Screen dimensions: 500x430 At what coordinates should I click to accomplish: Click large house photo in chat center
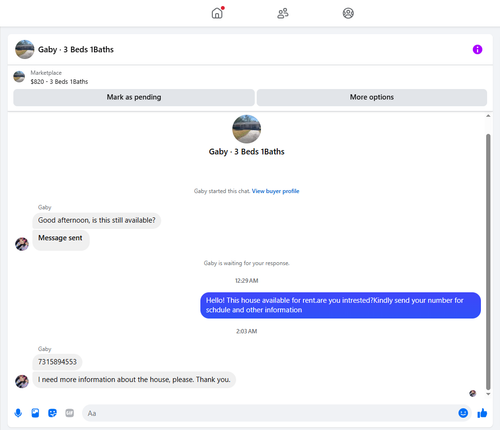(x=247, y=129)
